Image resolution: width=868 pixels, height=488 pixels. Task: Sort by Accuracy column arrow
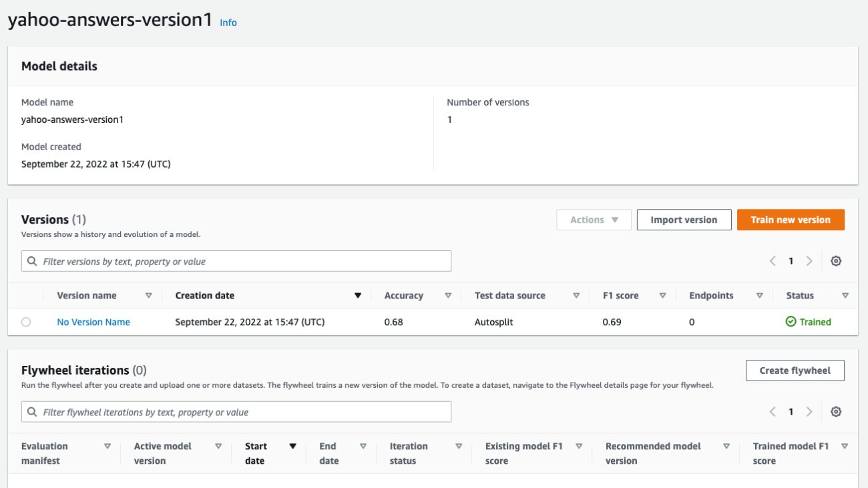pos(448,296)
